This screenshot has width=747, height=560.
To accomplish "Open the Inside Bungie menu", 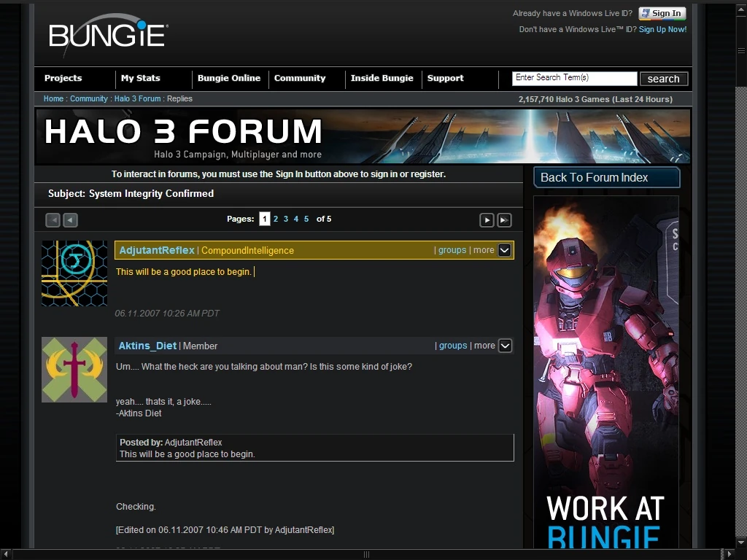I will [382, 78].
